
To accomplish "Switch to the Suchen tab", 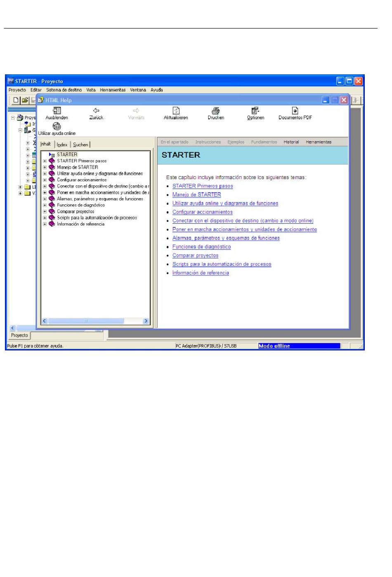I will [x=80, y=144].
